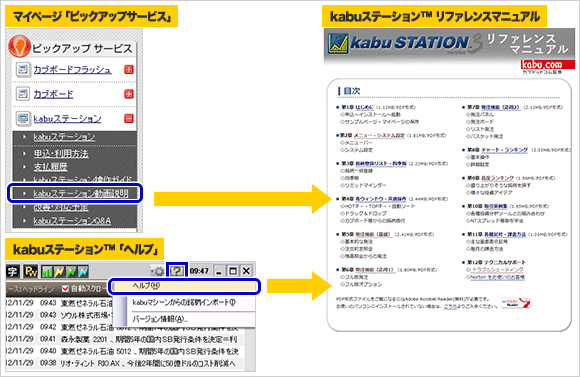Click the こちら download link
This screenshot has width=580, height=377.
(x=450, y=306)
